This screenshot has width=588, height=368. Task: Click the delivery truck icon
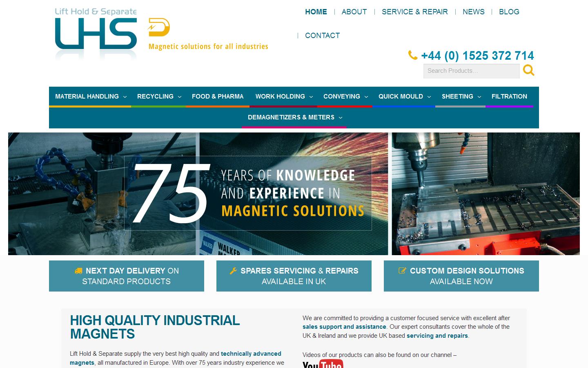[78, 271]
